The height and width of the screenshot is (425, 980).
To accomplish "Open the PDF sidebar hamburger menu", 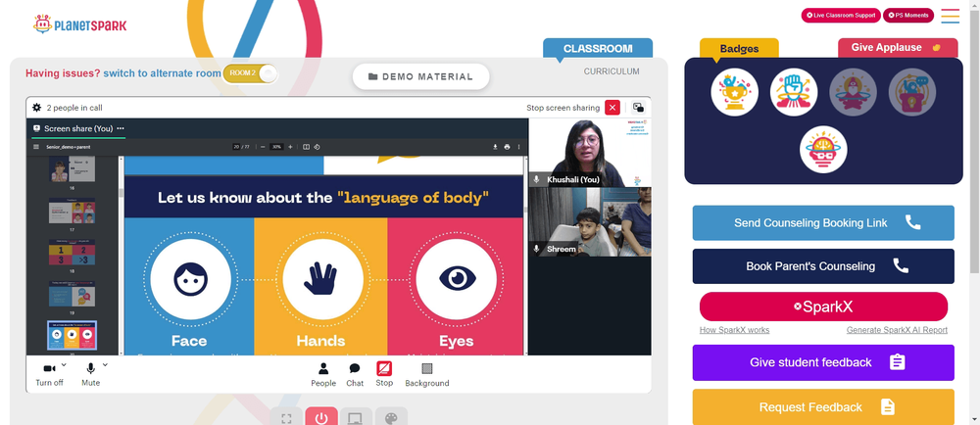I will (x=36, y=147).
